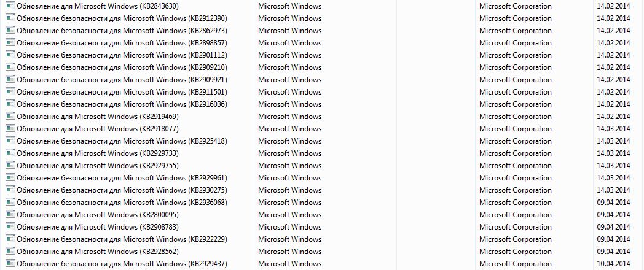Click the icon beside KB2936068 entry
This screenshot has height=270, width=644.
10,202
